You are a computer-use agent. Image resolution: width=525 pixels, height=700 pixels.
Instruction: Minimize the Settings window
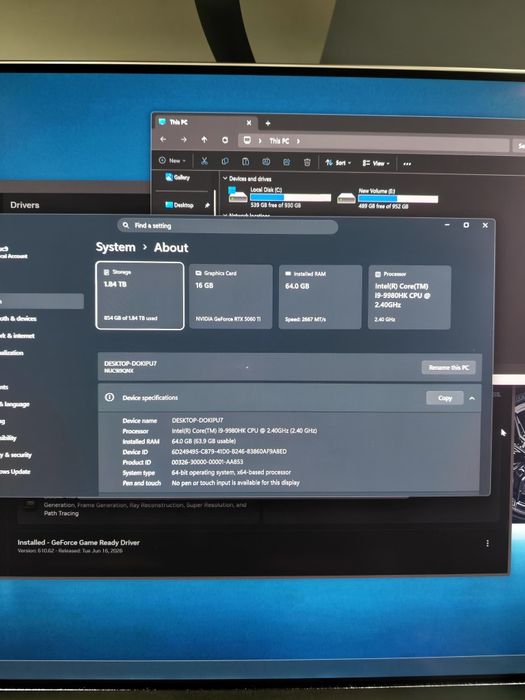(x=447, y=225)
